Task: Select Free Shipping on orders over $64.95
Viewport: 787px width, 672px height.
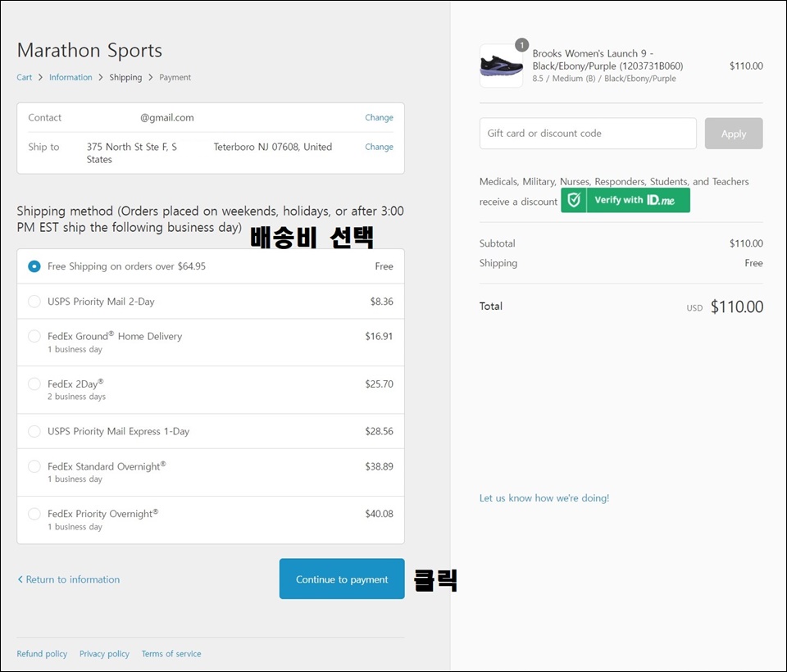Action: click(34, 266)
